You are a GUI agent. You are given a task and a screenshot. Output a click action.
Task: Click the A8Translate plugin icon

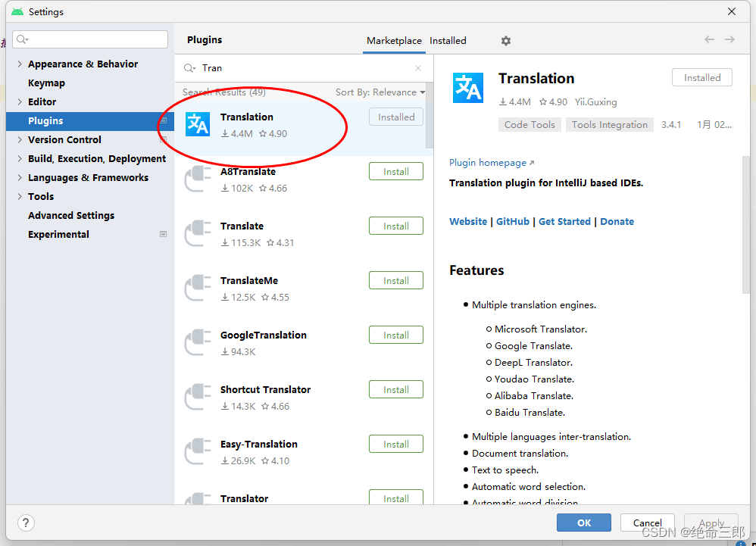tap(198, 179)
